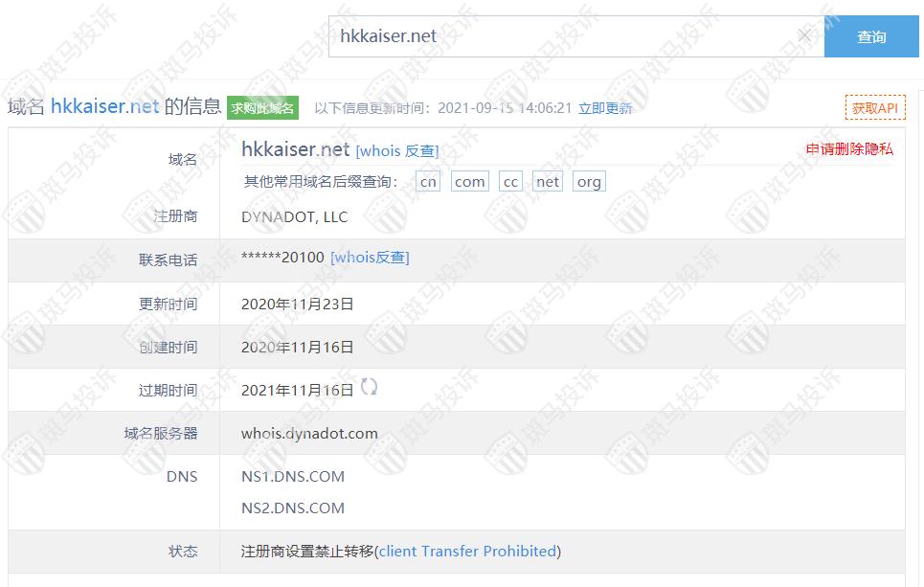Select the cn suffix option

pos(428,182)
